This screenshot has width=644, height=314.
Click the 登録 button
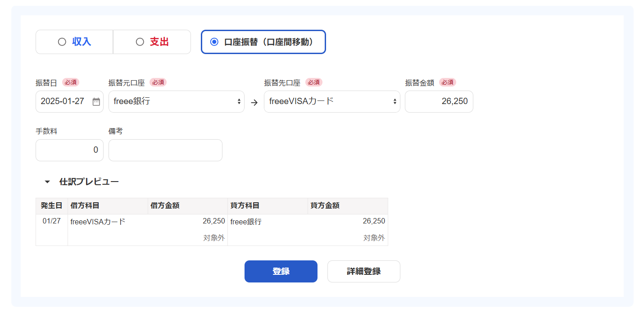tap(281, 271)
